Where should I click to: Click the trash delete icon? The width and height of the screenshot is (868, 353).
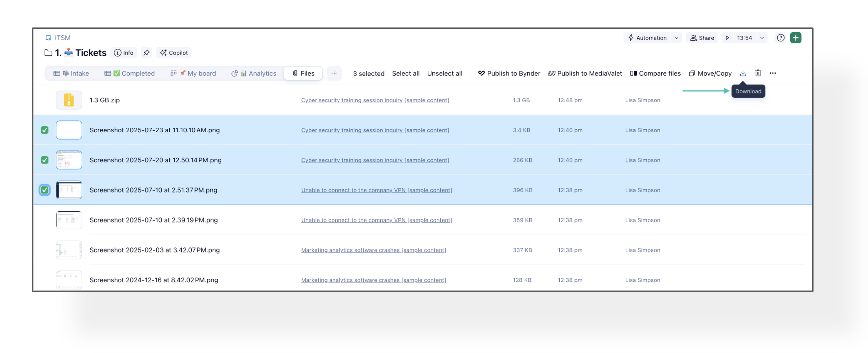pyautogui.click(x=758, y=73)
